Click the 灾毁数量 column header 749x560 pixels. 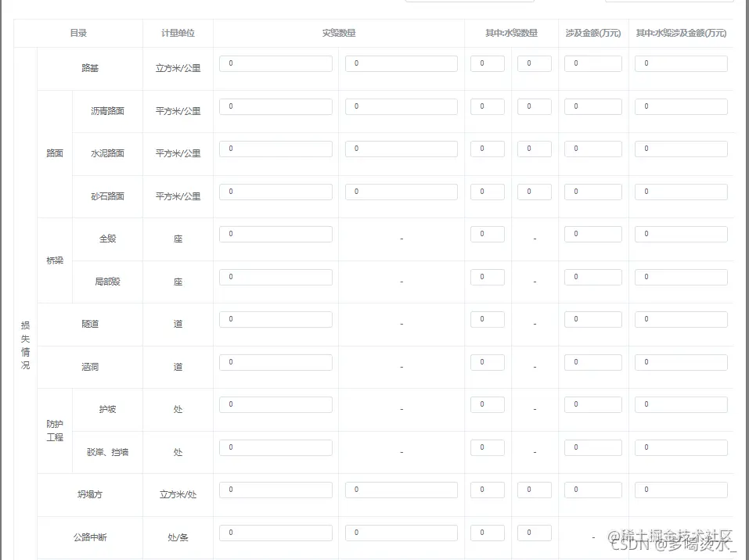pyautogui.click(x=339, y=33)
